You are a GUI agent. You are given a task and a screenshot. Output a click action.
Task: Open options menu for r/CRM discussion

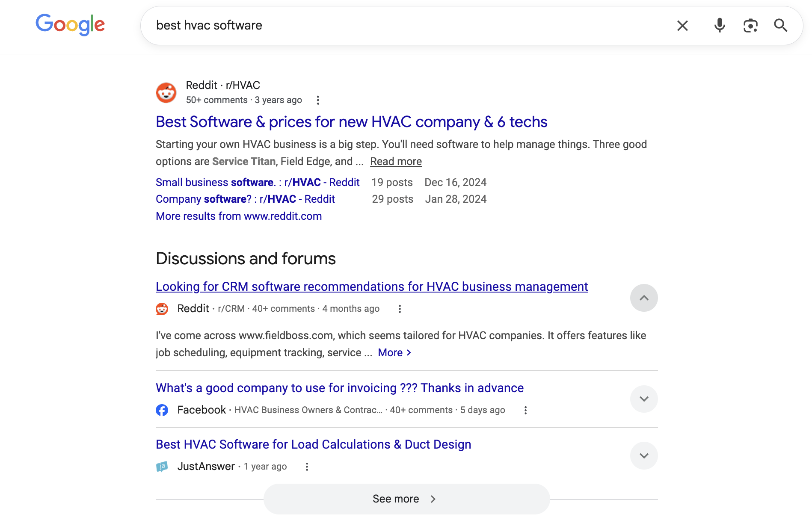[400, 309]
